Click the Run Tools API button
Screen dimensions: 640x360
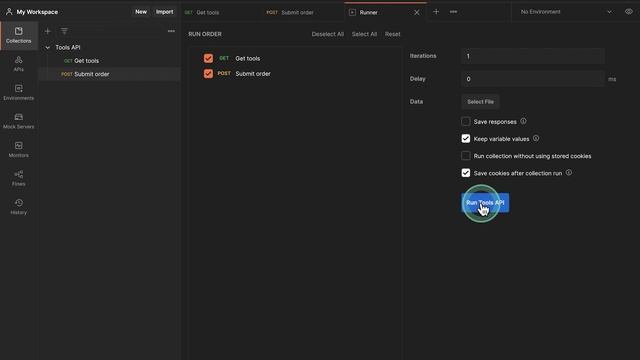coord(485,202)
